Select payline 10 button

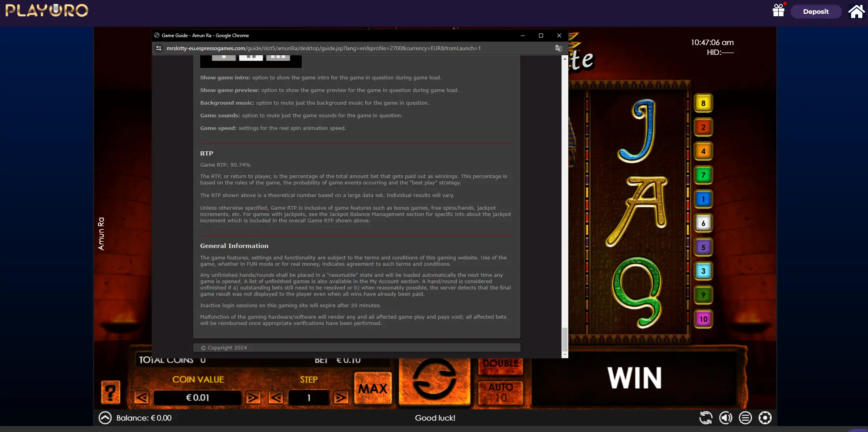click(703, 319)
